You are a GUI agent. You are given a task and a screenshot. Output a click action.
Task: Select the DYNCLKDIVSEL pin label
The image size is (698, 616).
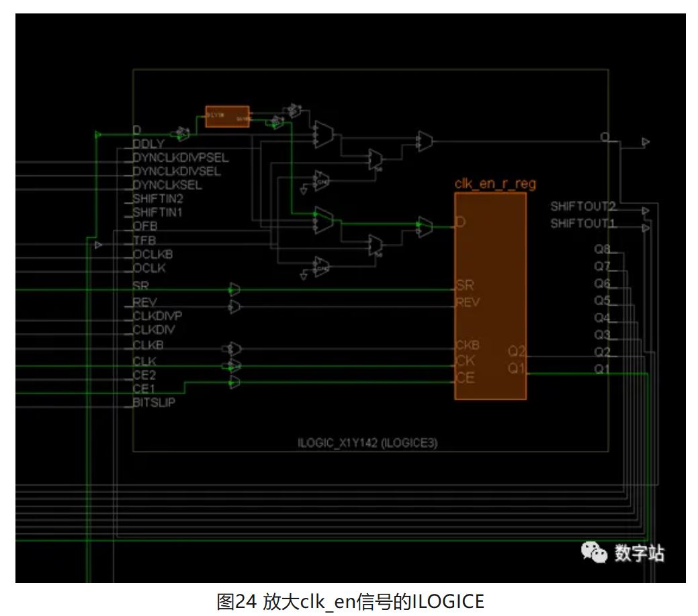177,171
